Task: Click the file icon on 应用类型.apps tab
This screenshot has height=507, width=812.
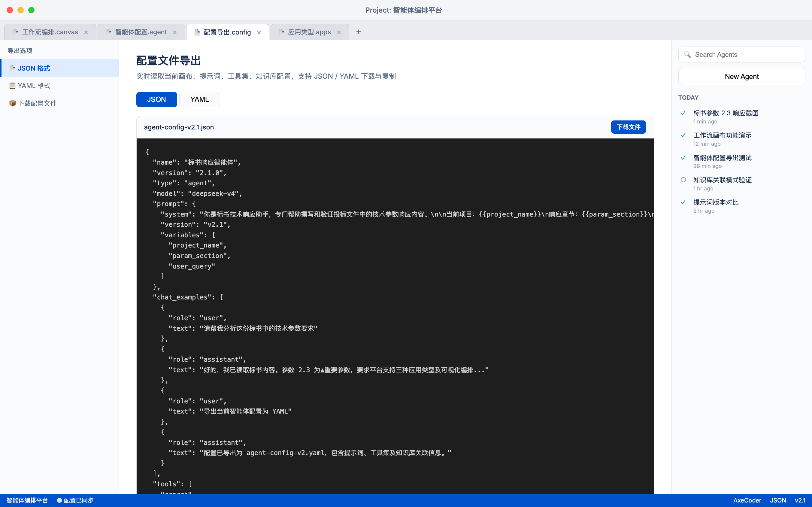Action: click(282, 32)
